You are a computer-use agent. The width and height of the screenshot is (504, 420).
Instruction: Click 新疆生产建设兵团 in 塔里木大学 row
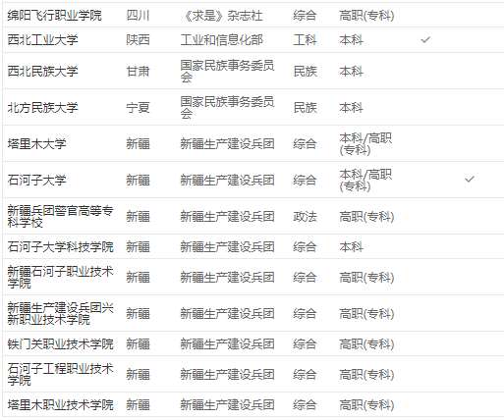click(x=227, y=143)
